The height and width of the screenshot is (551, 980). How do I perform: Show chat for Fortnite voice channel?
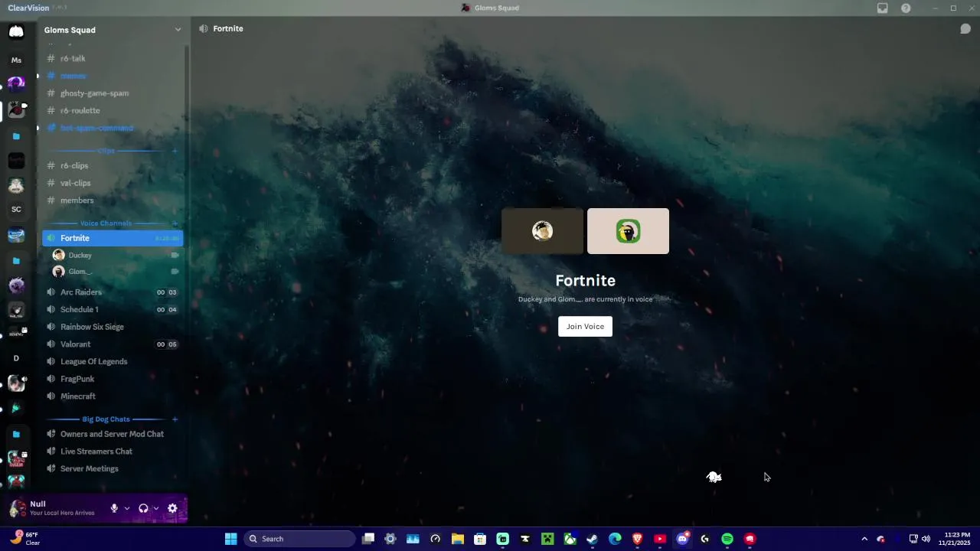click(965, 29)
